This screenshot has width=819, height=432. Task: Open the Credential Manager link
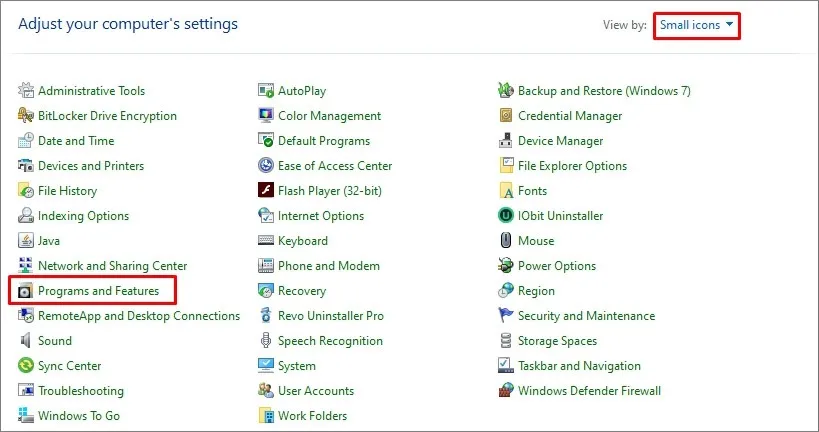tap(570, 116)
